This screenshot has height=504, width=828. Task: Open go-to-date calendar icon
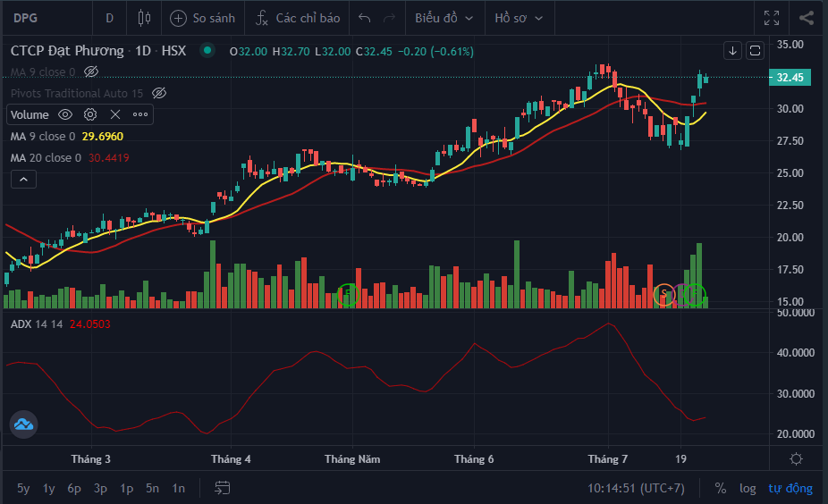223,488
